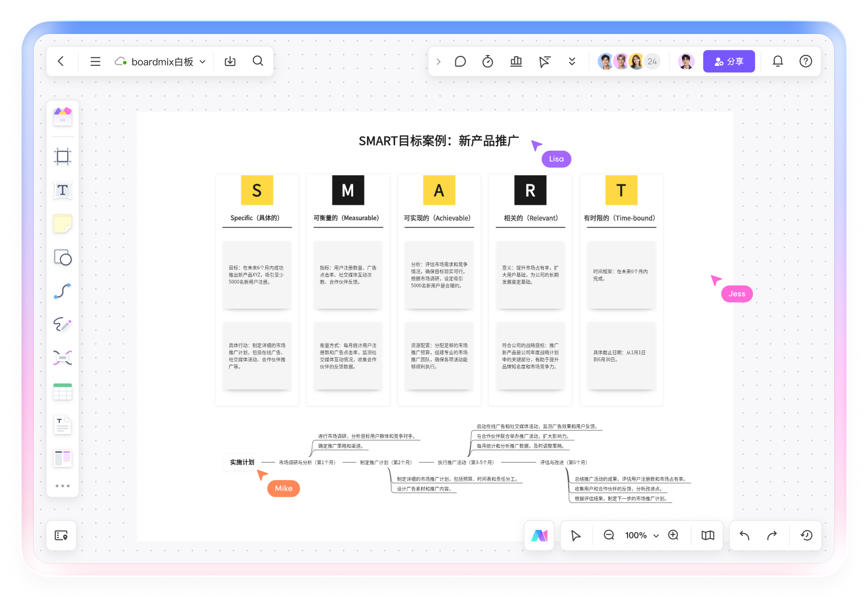Open the hamburger main menu

[95, 61]
